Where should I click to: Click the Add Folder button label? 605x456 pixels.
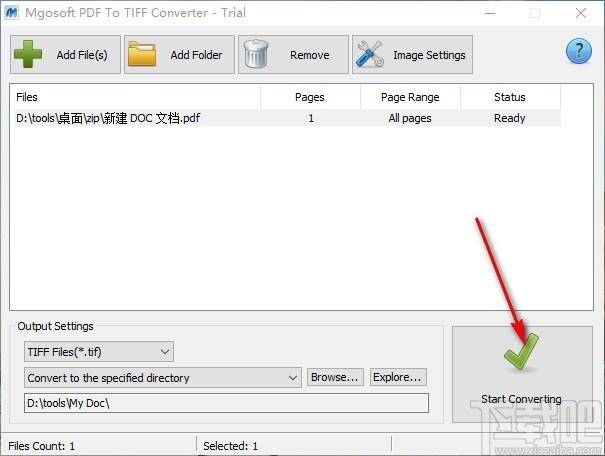[x=196, y=55]
